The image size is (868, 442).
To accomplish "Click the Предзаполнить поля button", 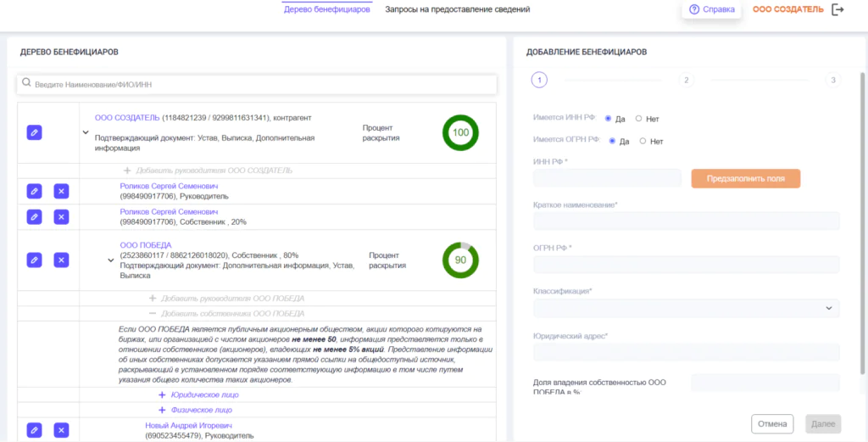I will 745,178.
